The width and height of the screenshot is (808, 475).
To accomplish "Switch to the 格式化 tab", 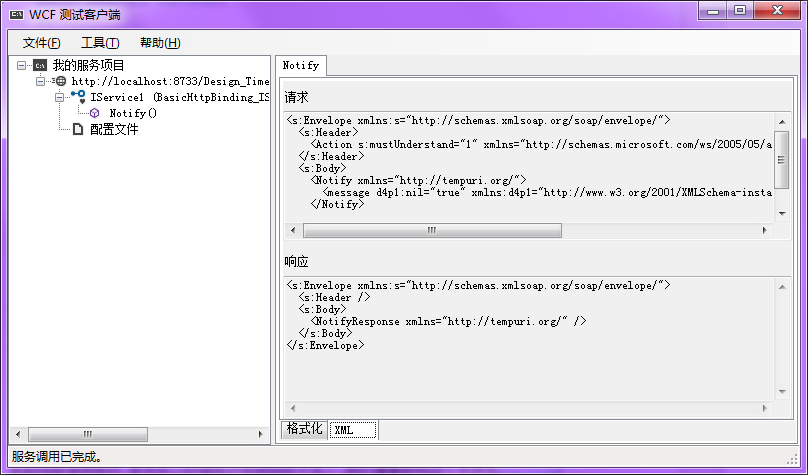I will pyautogui.click(x=304, y=429).
